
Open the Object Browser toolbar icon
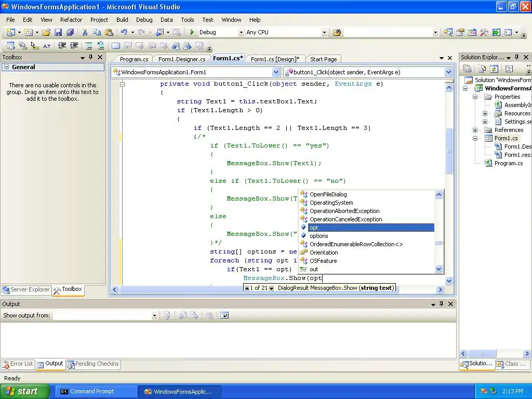pyautogui.click(x=472, y=32)
